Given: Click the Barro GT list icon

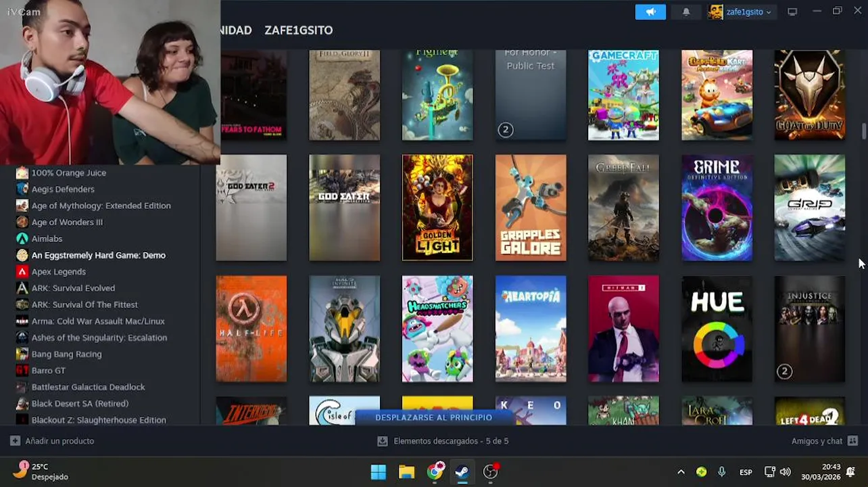Looking at the screenshot, I should [x=22, y=371].
